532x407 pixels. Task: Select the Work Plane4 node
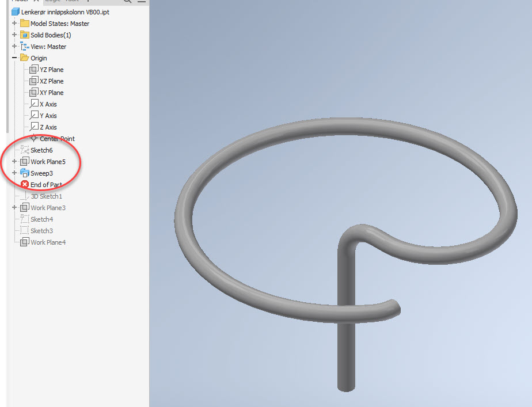click(x=25, y=242)
